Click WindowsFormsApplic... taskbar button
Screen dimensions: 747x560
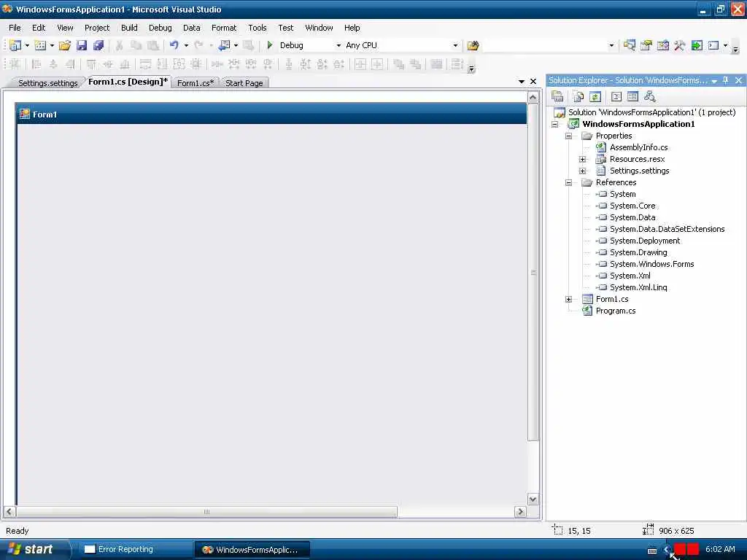[x=252, y=550]
